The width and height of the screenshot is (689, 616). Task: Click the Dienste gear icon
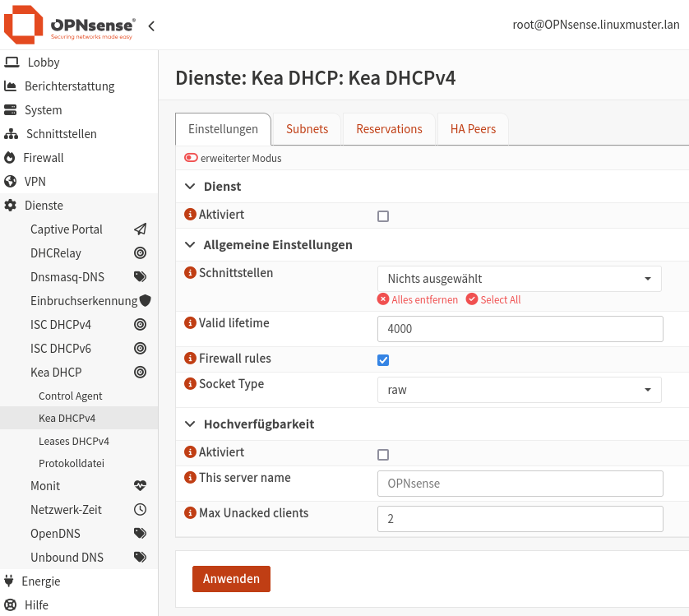pos(10,206)
